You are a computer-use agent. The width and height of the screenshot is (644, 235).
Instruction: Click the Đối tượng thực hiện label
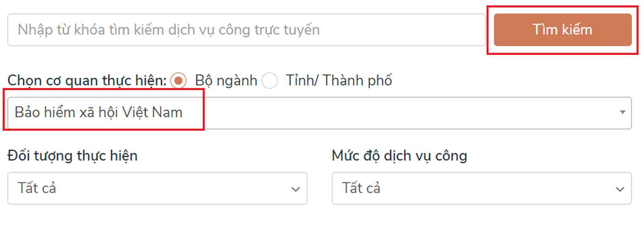click(72, 156)
